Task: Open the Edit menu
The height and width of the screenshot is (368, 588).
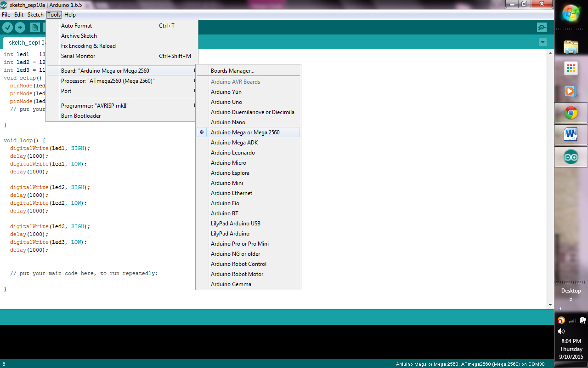Action: [19, 15]
